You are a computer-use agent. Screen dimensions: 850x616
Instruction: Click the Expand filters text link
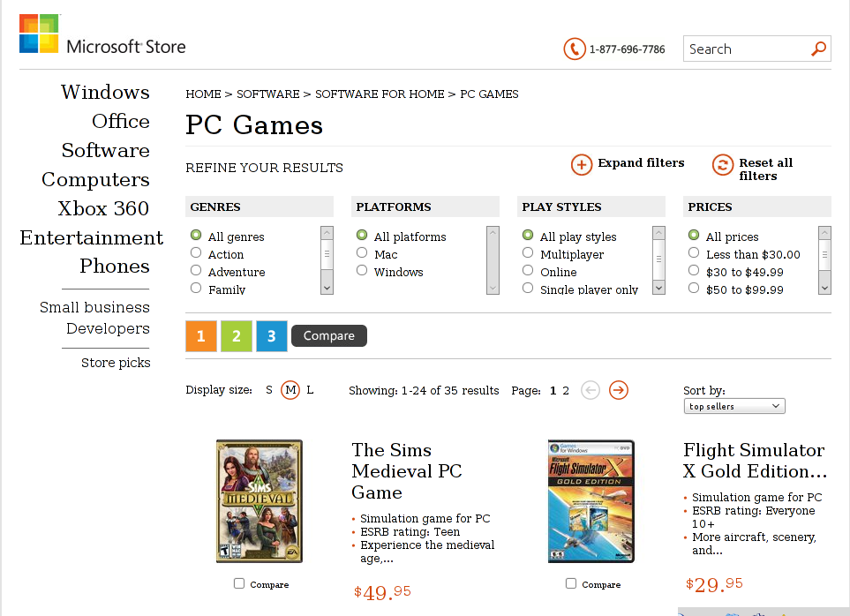click(x=642, y=163)
